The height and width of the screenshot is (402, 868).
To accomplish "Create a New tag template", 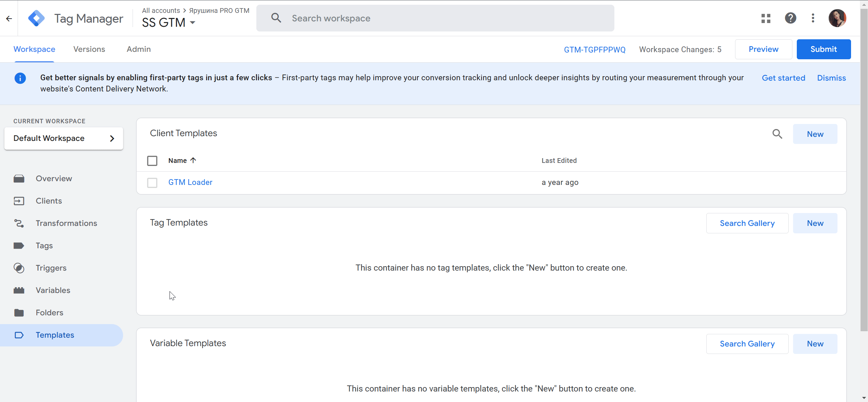I will tap(815, 223).
